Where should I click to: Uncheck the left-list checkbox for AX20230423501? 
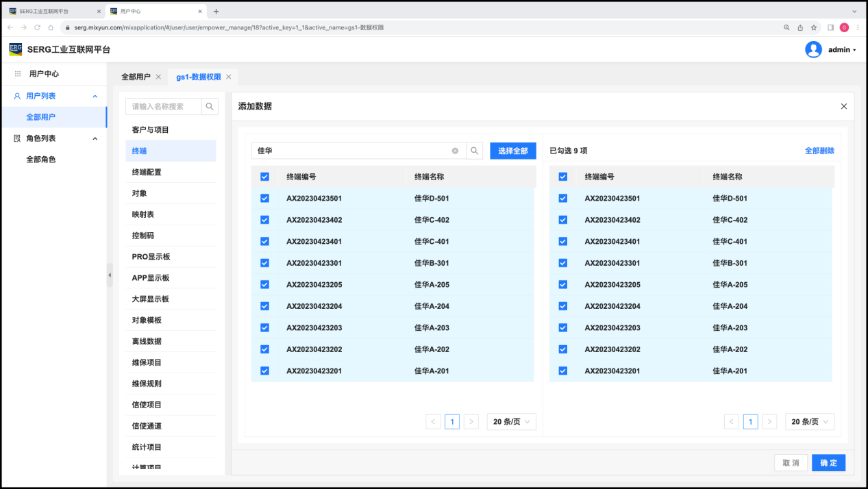(x=264, y=199)
